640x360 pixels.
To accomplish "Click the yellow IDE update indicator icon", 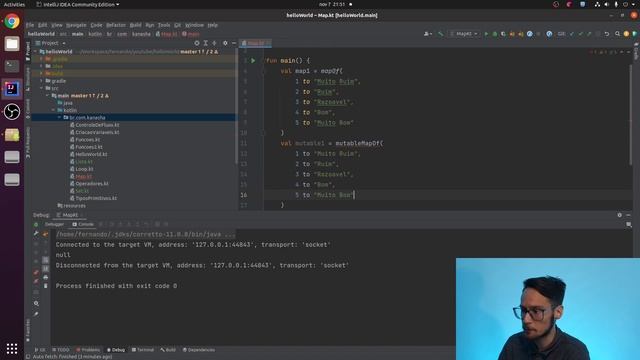I will pyautogui.click(x=626, y=34).
